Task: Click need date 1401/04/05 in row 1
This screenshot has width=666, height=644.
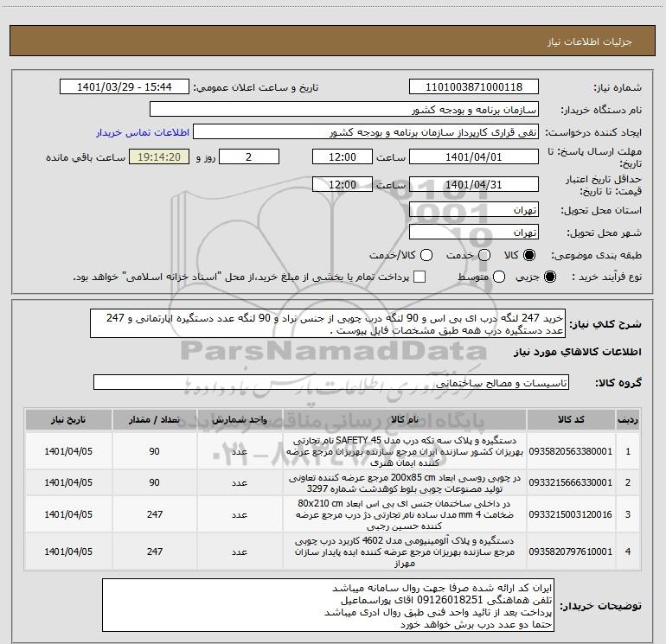Action: pos(68,452)
